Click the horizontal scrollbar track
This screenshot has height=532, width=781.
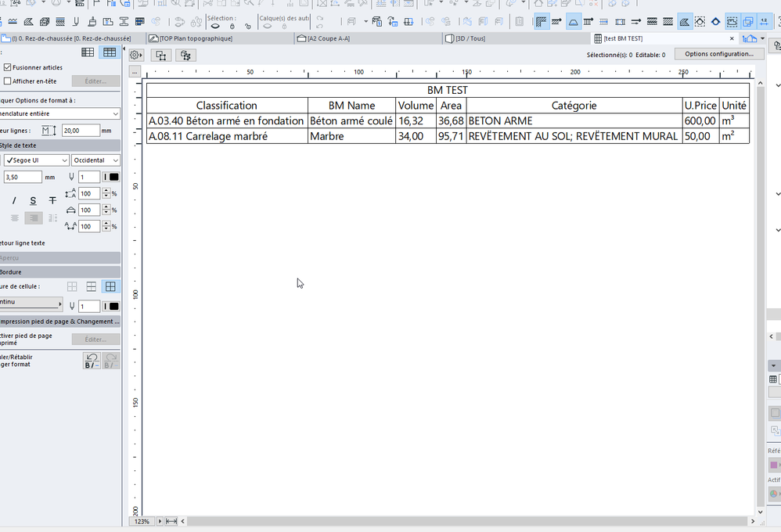[x=466, y=521]
